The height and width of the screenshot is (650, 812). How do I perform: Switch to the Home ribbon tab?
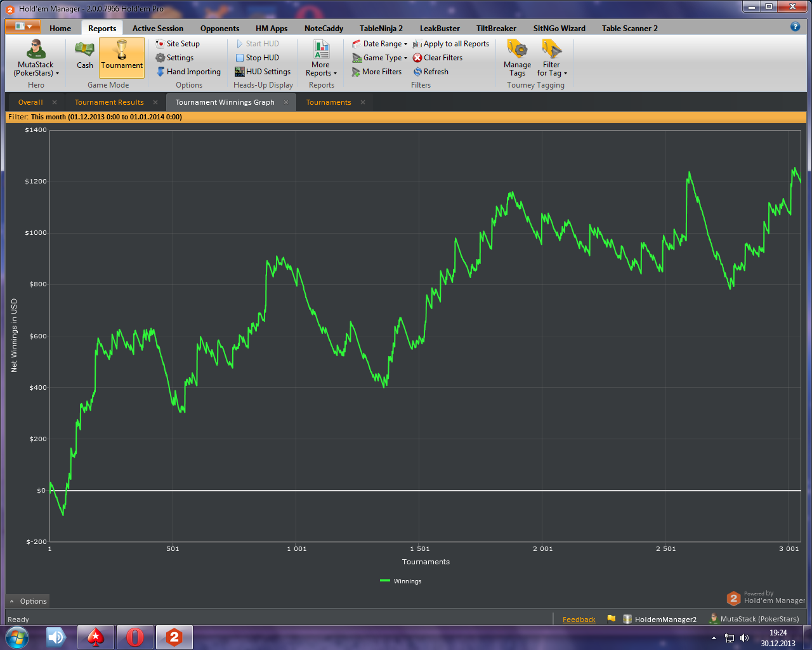point(60,29)
